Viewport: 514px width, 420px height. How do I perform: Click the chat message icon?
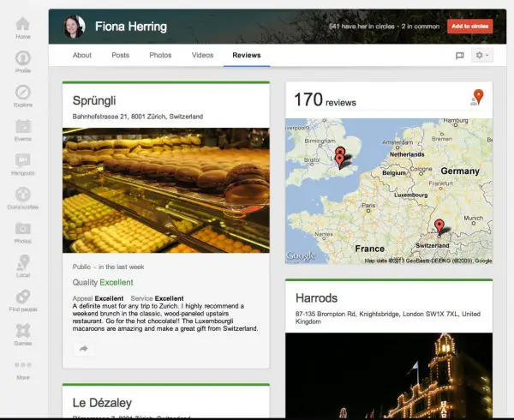[x=459, y=56]
